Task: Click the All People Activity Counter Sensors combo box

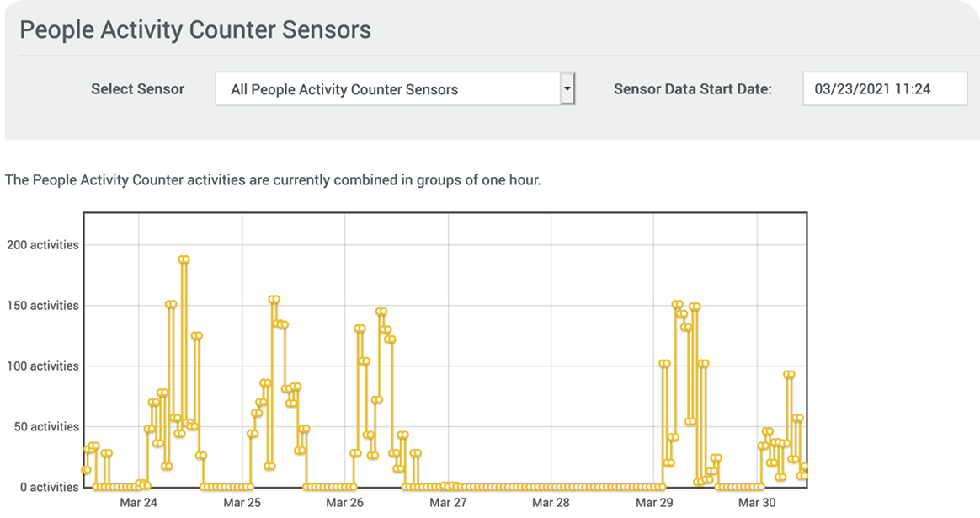Action: point(387,89)
